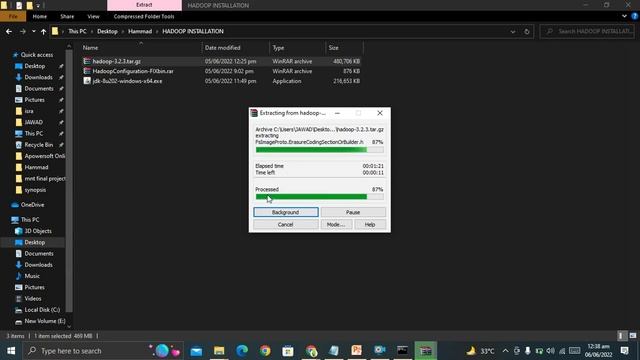Click the Background button in WinRAR dialog
Viewport: 640px width, 360px height.
tap(286, 212)
